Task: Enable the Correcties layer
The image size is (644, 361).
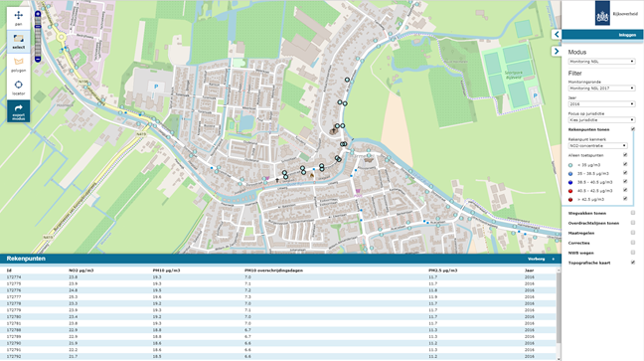Action: tap(633, 243)
